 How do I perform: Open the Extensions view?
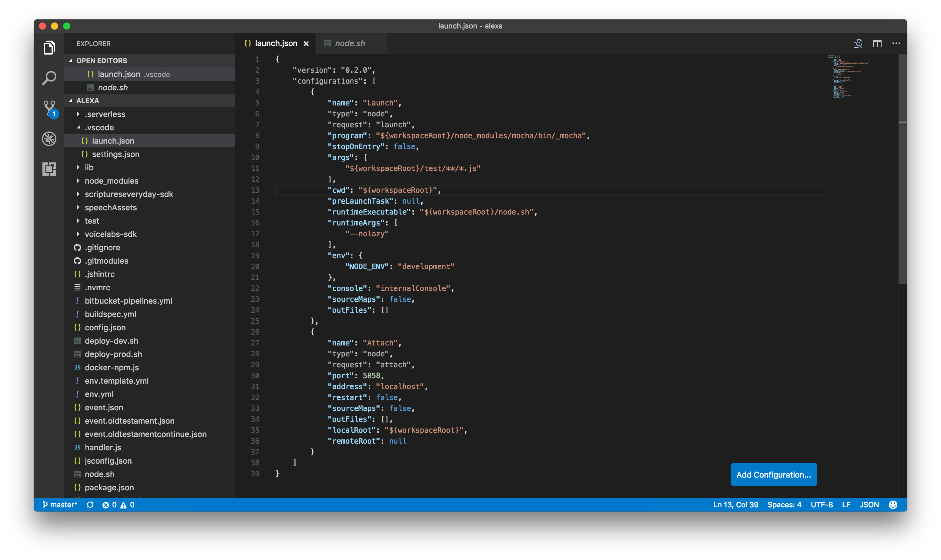click(x=49, y=169)
